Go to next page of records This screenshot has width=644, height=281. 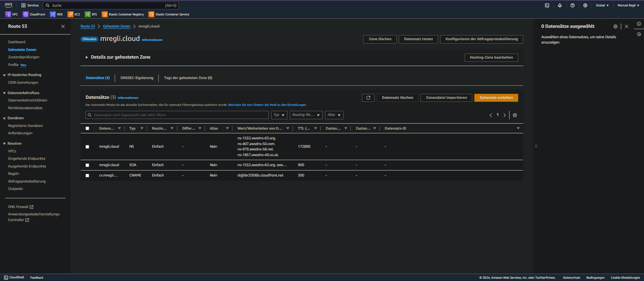(x=504, y=115)
